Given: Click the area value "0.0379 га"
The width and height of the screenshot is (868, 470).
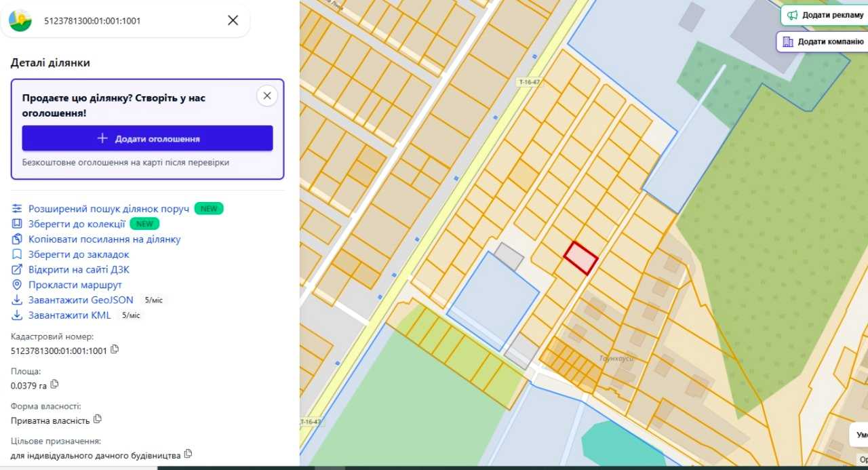Looking at the screenshot, I should click(29, 386).
